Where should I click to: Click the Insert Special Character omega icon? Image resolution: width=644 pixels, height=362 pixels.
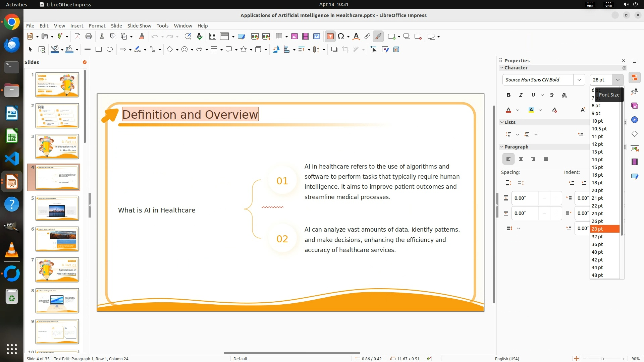pyautogui.click(x=341, y=37)
